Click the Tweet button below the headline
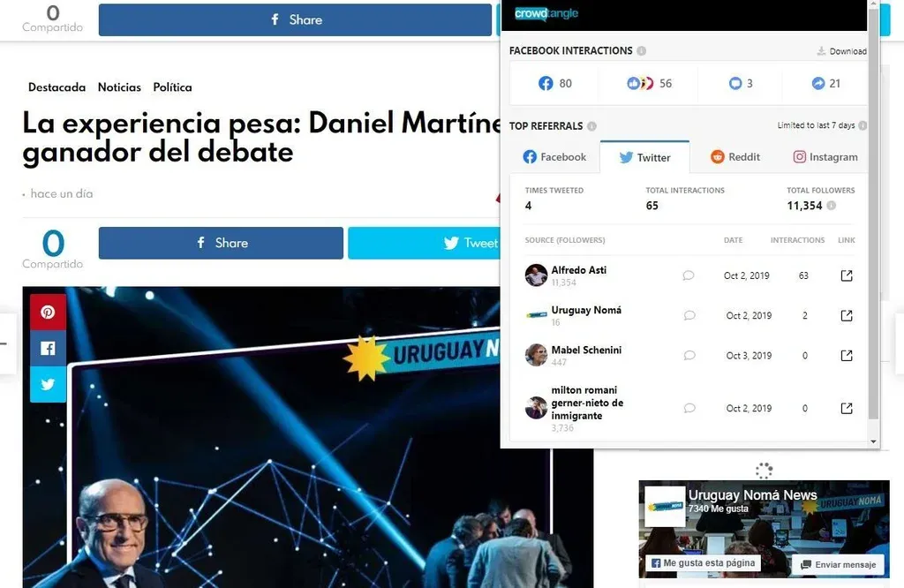 (x=425, y=243)
